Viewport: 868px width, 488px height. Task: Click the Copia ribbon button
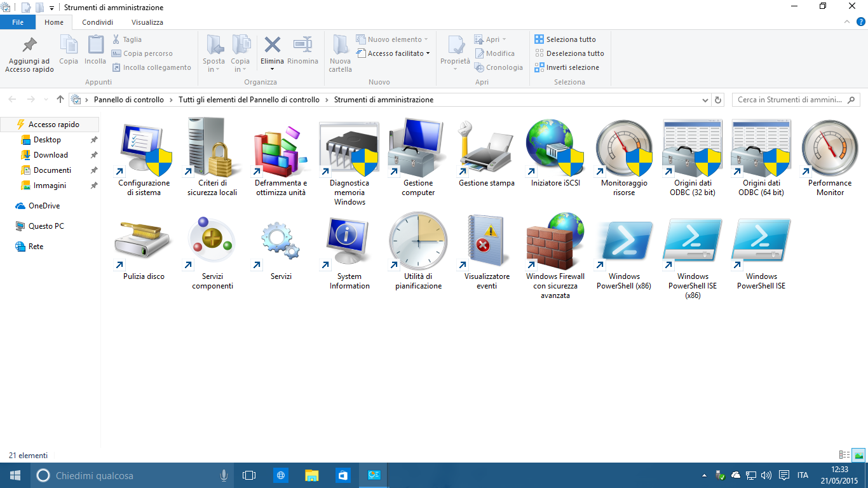tap(69, 51)
